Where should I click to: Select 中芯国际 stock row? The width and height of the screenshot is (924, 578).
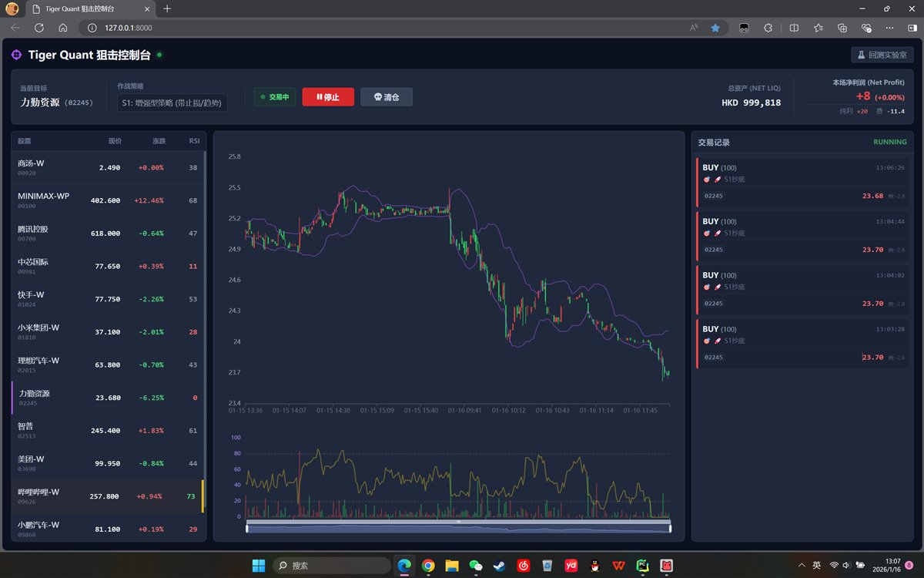(x=108, y=266)
